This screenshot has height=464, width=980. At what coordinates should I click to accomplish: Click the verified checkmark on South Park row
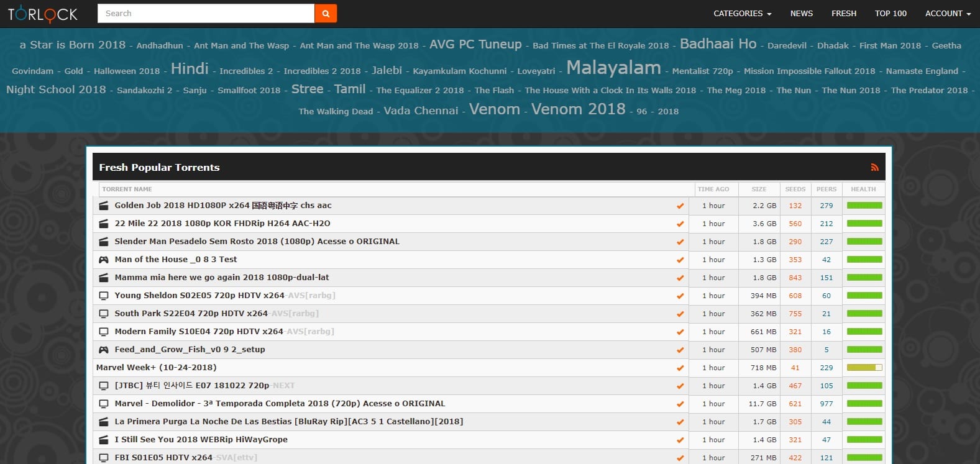[x=680, y=314]
